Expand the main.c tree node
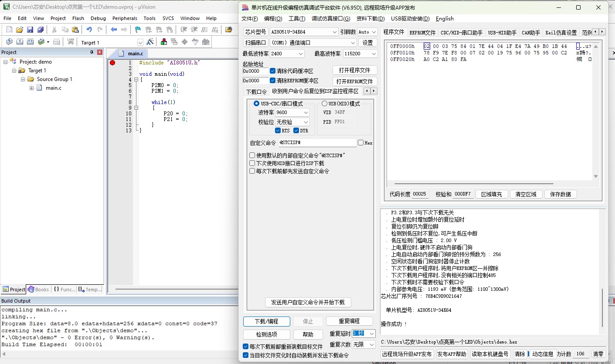The height and width of the screenshot is (364, 615). [x=31, y=88]
